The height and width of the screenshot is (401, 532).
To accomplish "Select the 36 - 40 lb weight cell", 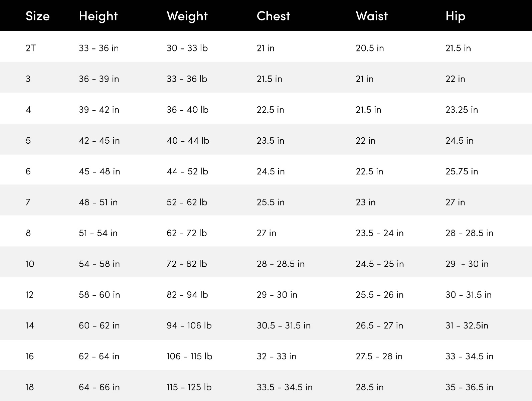I will pos(187,110).
